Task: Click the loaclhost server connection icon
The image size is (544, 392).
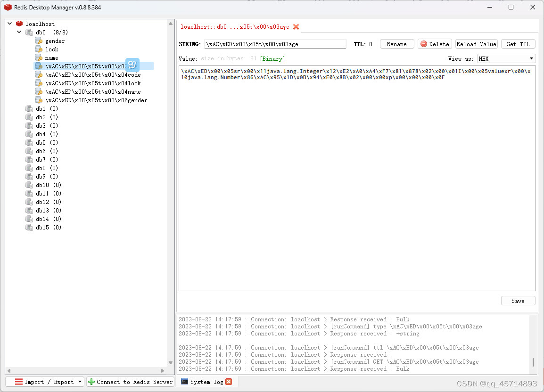Action: click(19, 24)
